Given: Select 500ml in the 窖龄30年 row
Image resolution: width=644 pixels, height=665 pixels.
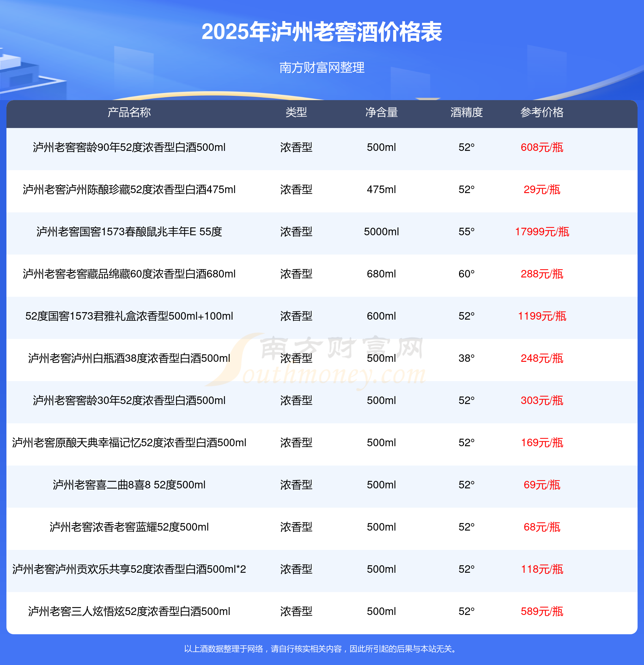Looking at the screenshot, I should [381, 400].
